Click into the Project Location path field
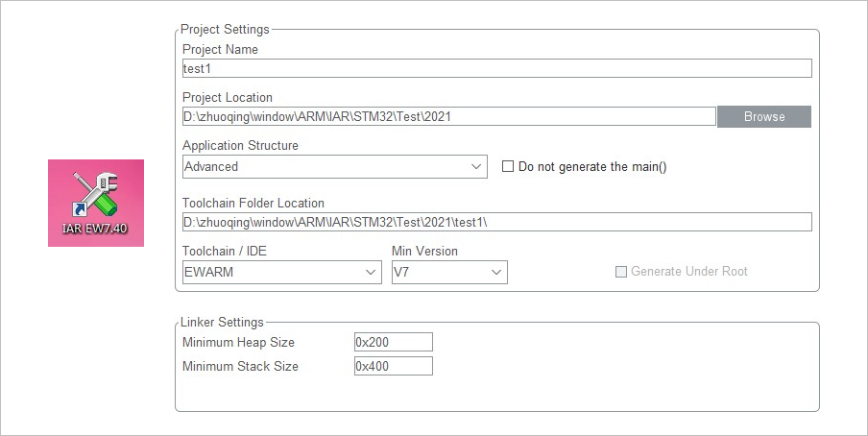Image resolution: width=868 pixels, height=436 pixels. point(449,117)
